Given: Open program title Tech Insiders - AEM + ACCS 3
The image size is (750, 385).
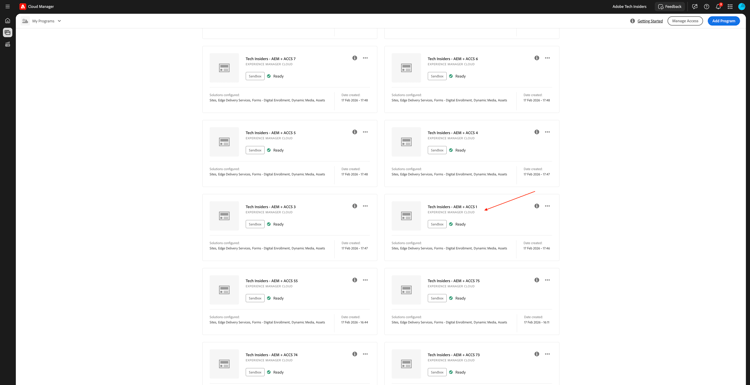Looking at the screenshot, I should pyautogui.click(x=271, y=207).
